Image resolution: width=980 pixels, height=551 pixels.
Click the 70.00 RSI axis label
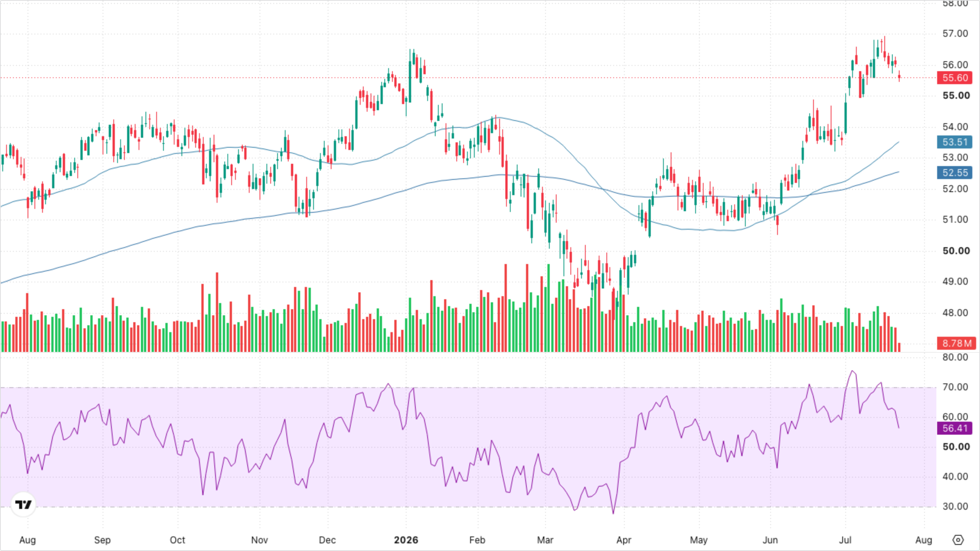(x=955, y=387)
